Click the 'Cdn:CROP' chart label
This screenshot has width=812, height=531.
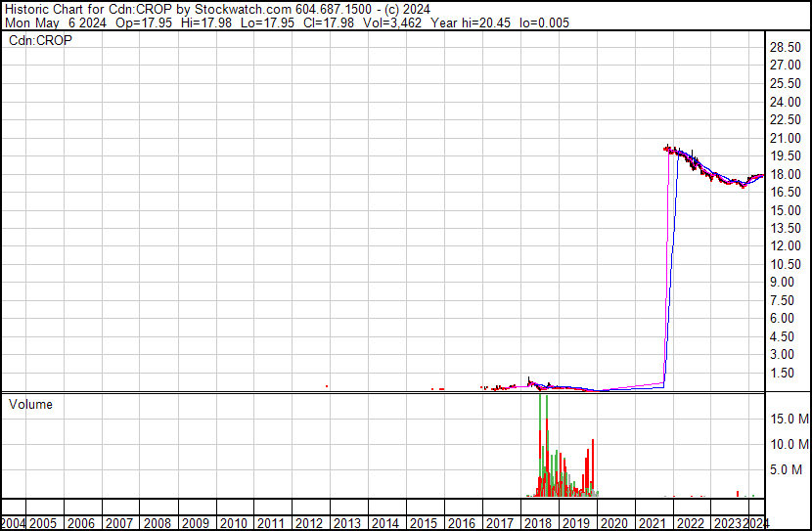40,40
